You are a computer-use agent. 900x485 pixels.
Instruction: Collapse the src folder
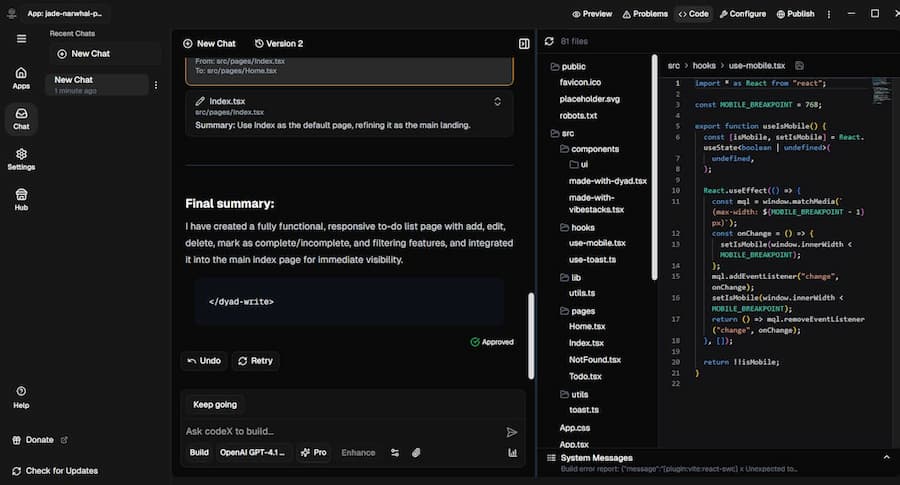[562, 133]
